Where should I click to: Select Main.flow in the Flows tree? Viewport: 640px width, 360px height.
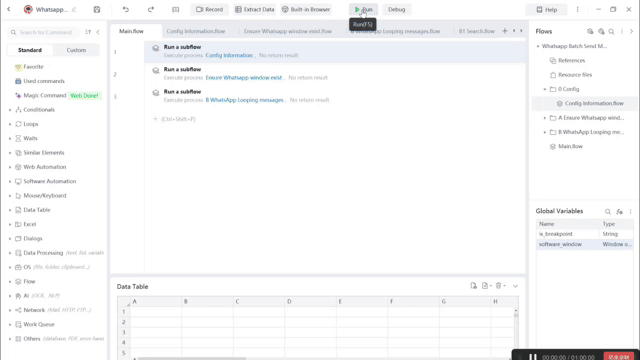[570, 146]
